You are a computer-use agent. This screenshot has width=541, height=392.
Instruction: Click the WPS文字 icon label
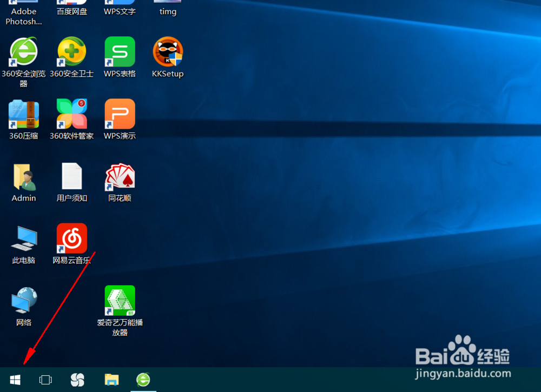(120, 11)
